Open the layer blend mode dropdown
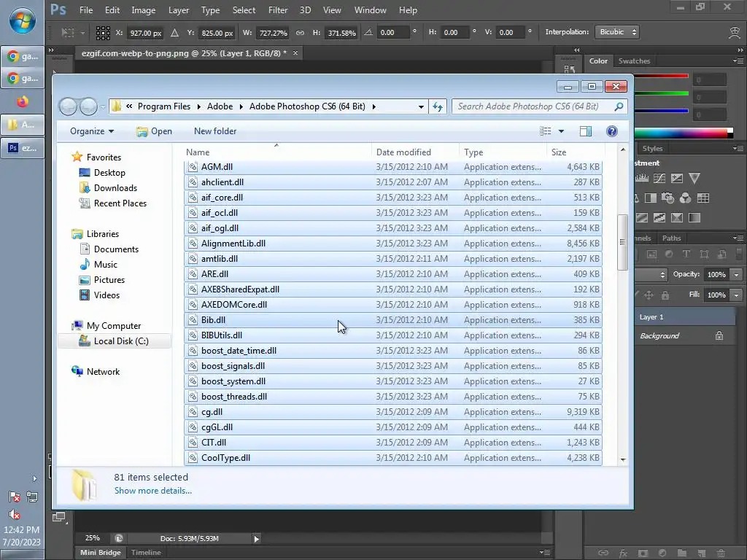This screenshot has height=560, width=747. (651, 275)
